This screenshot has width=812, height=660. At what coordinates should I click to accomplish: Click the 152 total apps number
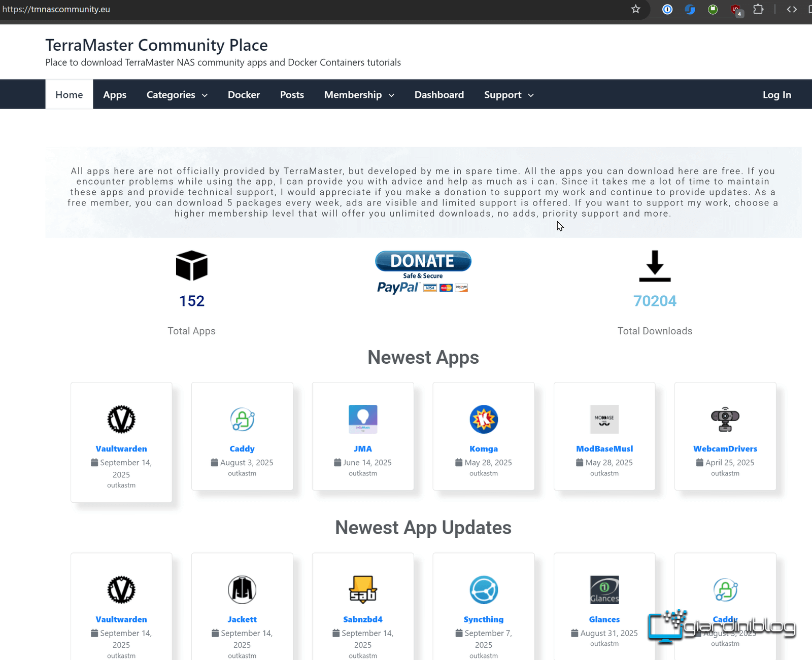click(192, 301)
